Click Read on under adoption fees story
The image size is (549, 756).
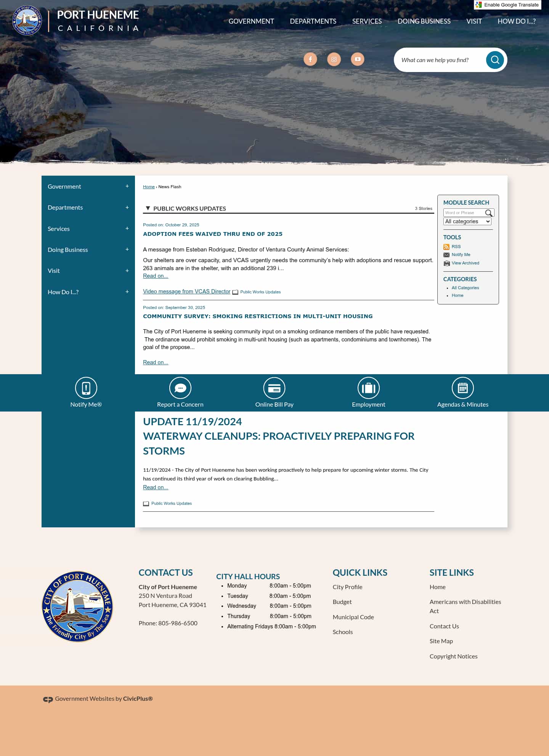156,276
